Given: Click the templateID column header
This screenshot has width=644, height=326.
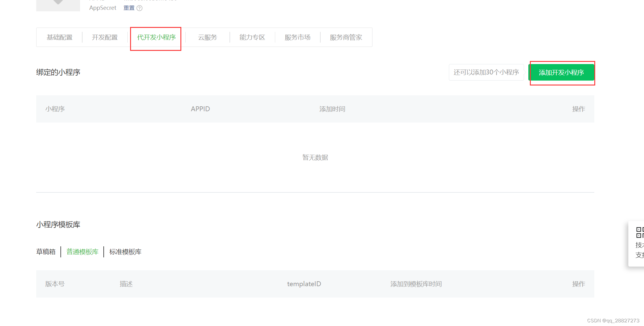Looking at the screenshot, I should click(x=304, y=284).
